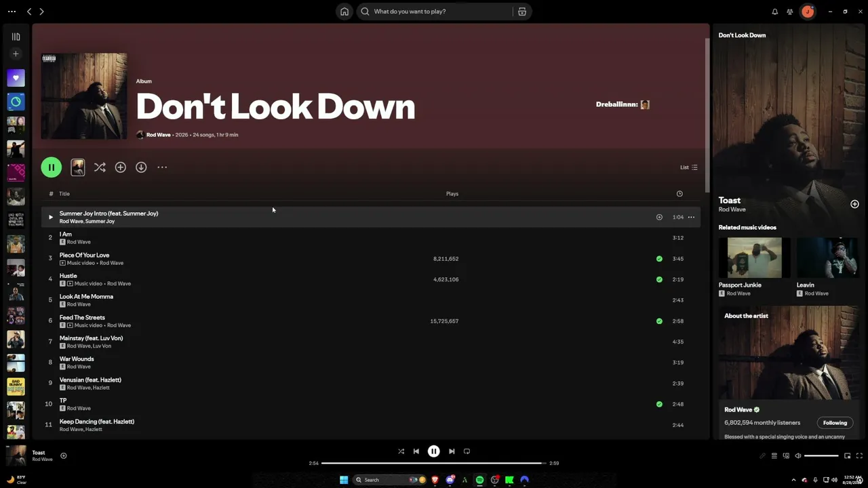Pause playback in the player bar
868x488 pixels.
434,451
